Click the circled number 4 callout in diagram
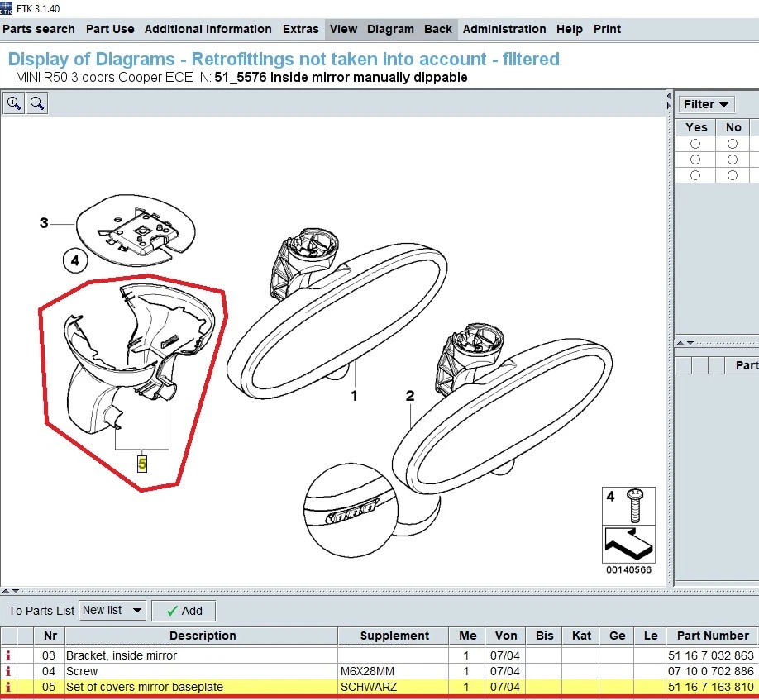The height and width of the screenshot is (700, 759). 74,261
